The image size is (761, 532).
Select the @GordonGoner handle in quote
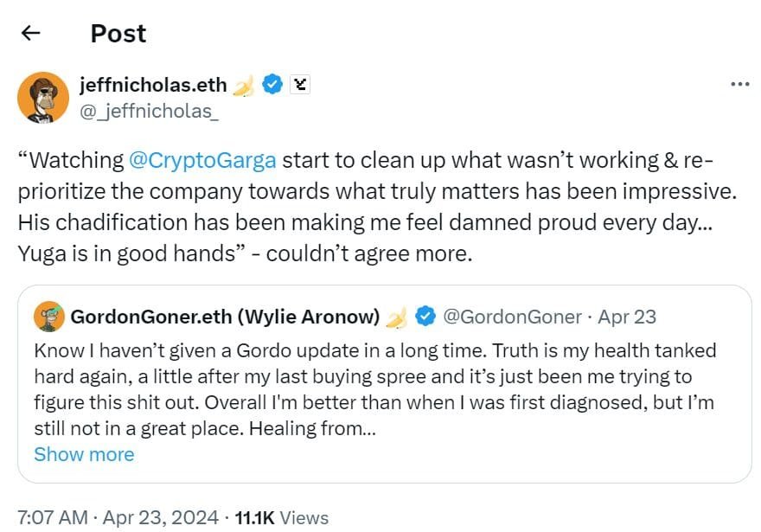pyautogui.click(x=512, y=317)
